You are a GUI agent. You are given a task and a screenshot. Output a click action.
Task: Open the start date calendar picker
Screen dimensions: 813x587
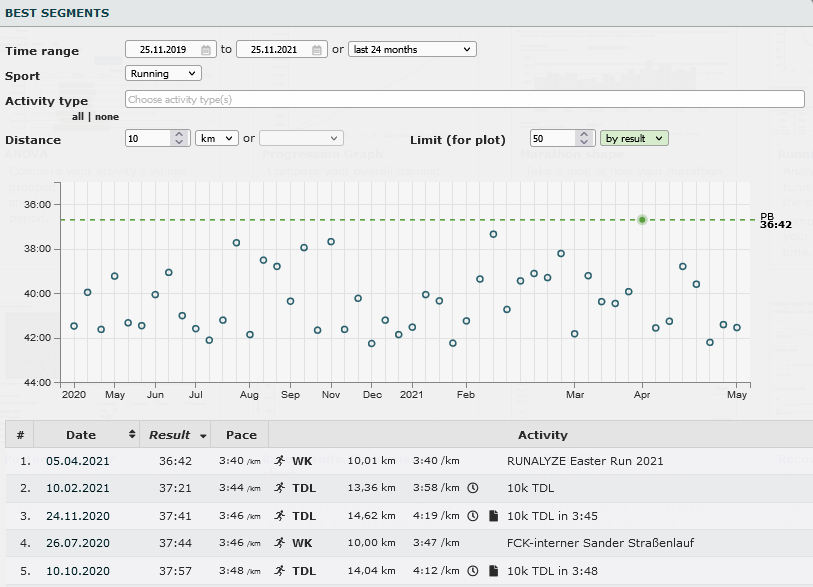point(206,49)
